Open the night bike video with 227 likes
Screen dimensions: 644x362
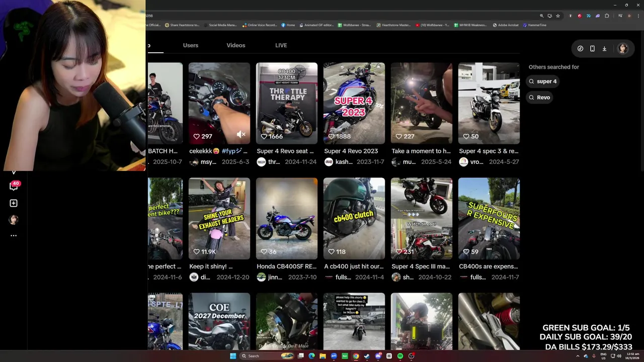coord(422,103)
